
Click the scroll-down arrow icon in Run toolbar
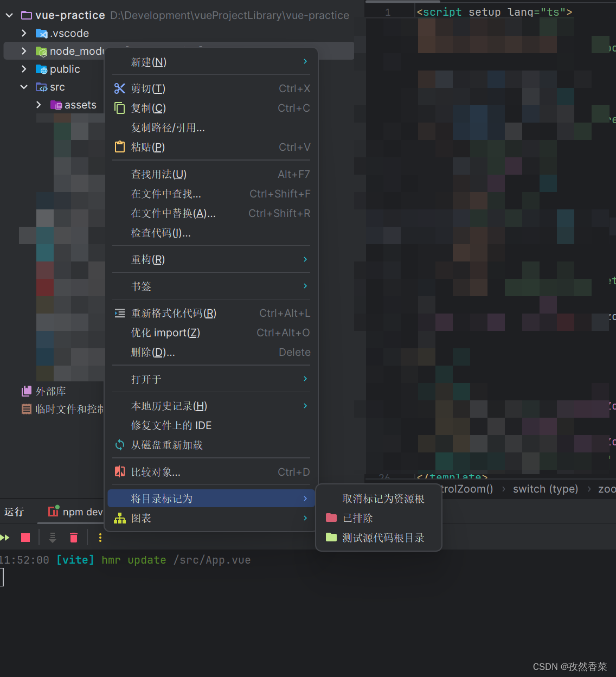pos(52,537)
